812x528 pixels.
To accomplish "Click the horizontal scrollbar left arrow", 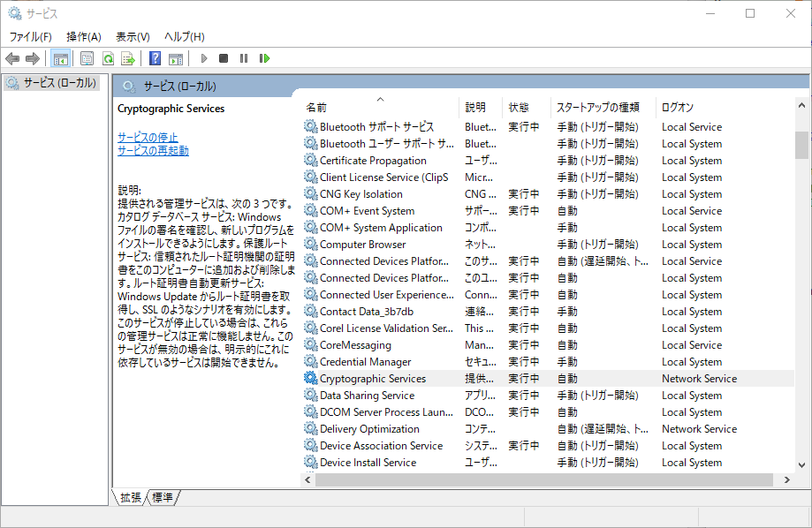I will click(308, 479).
